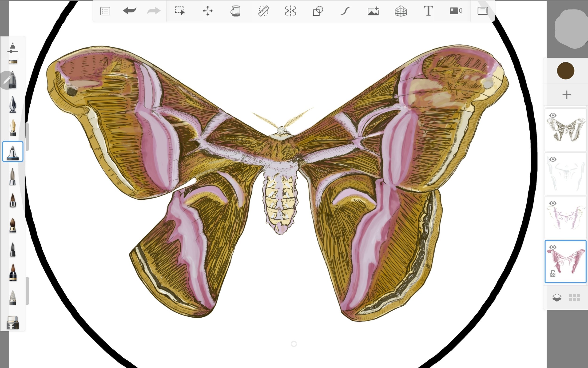The height and width of the screenshot is (368, 588).
Task: Select the flat eraser brush at the list bottom
Action: click(x=13, y=323)
